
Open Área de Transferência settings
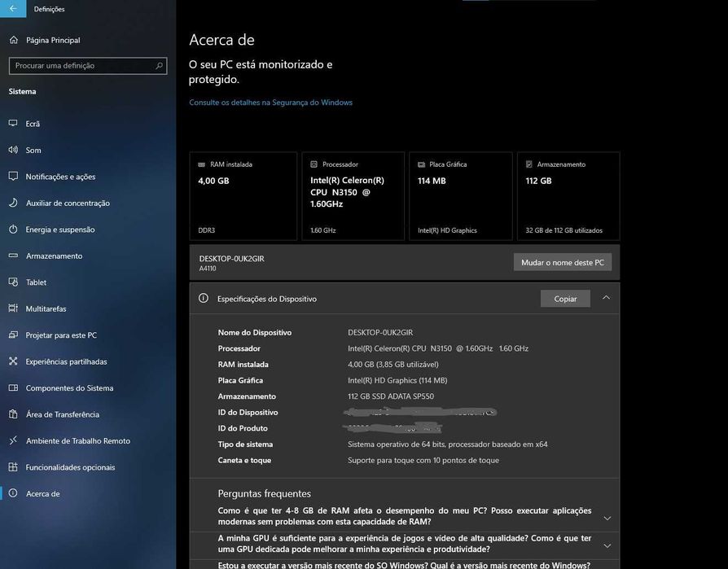[88, 414]
